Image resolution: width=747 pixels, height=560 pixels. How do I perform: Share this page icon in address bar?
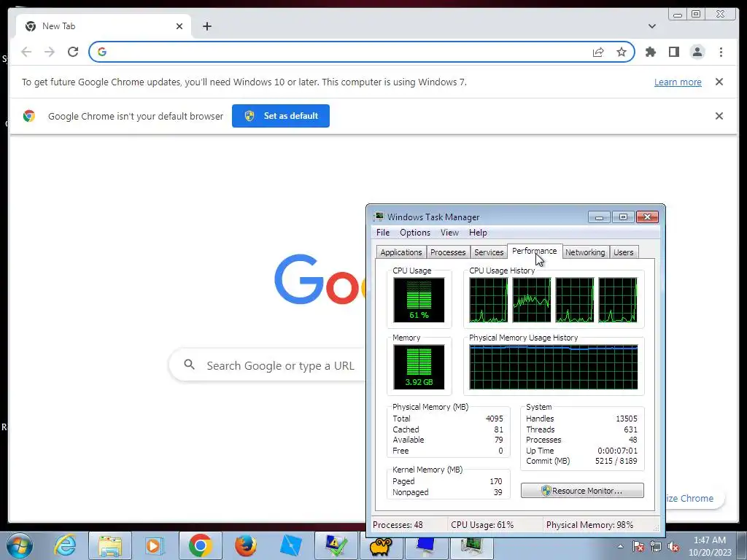(598, 52)
